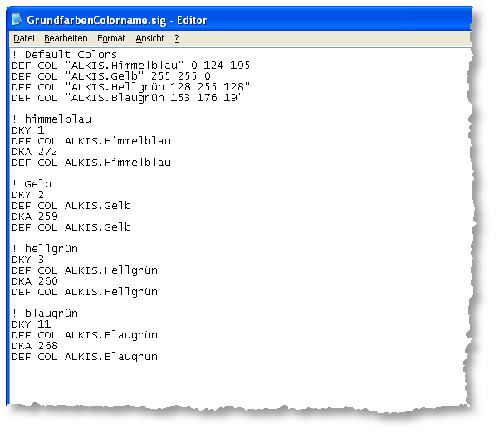This screenshot has width=504, height=433.
Task: Click the ALKIS.Hellgrün 128 255 128 line
Action: [131, 87]
